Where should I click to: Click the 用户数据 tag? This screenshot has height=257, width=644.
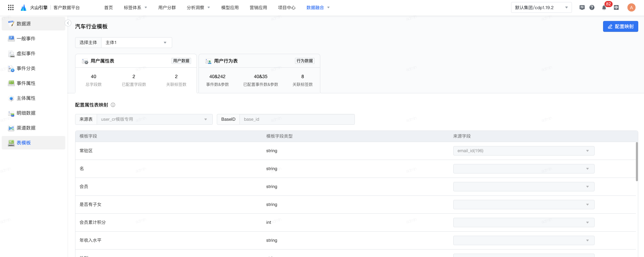[x=181, y=61]
